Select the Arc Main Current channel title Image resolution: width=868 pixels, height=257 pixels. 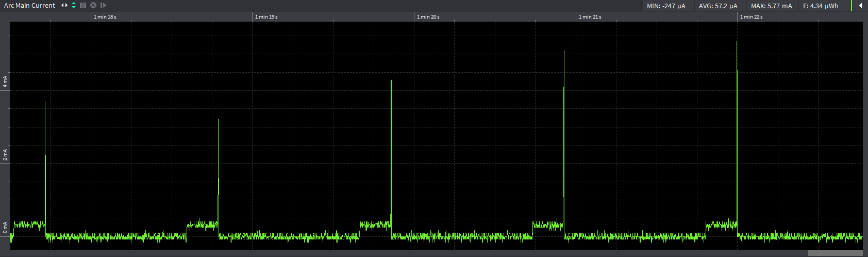pos(29,6)
